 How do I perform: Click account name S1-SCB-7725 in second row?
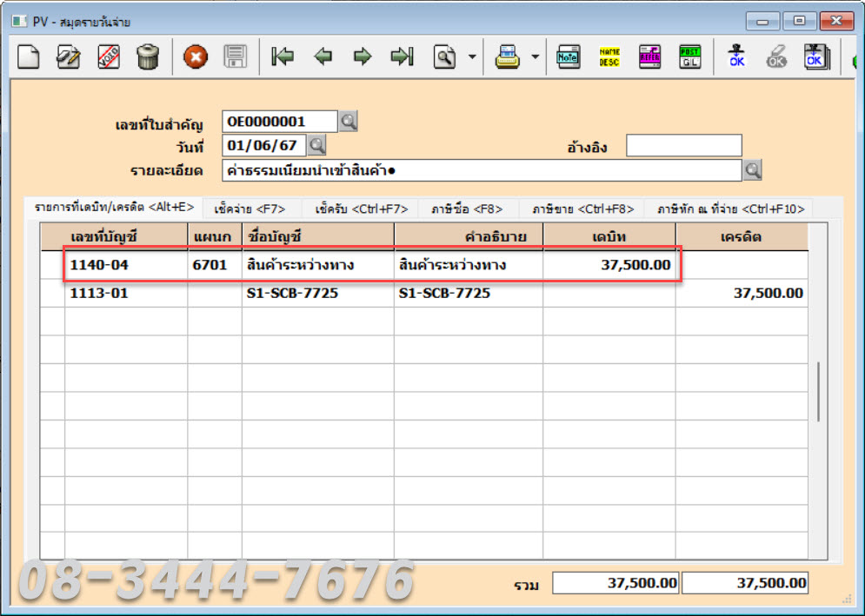318,294
